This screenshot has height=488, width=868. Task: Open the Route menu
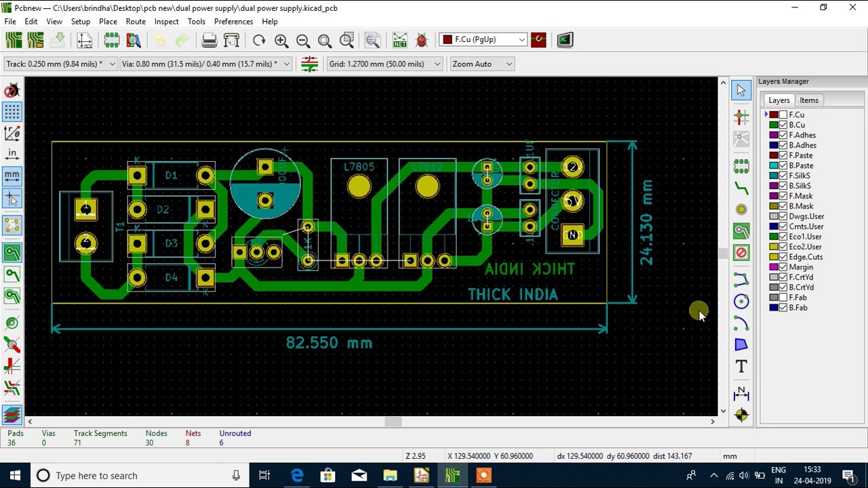pyautogui.click(x=136, y=22)
